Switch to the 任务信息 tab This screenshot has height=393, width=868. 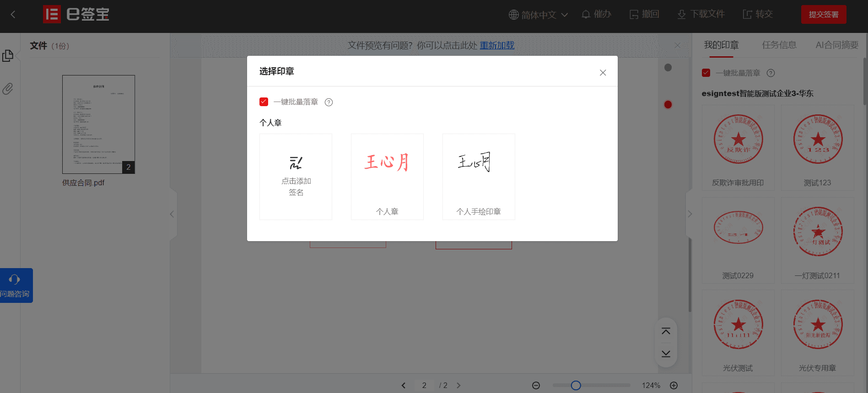tap(779, 45)
